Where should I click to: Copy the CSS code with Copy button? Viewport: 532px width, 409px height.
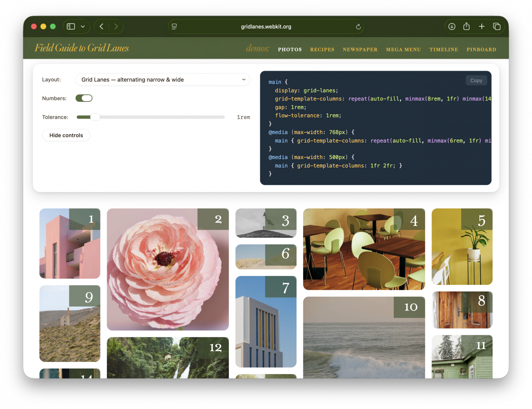coord(476,80)
